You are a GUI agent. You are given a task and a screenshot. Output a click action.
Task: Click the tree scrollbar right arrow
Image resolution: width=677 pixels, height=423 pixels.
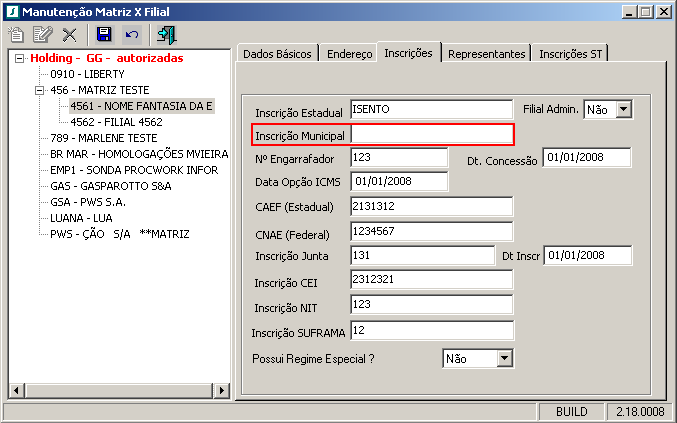tap(222, 391)
